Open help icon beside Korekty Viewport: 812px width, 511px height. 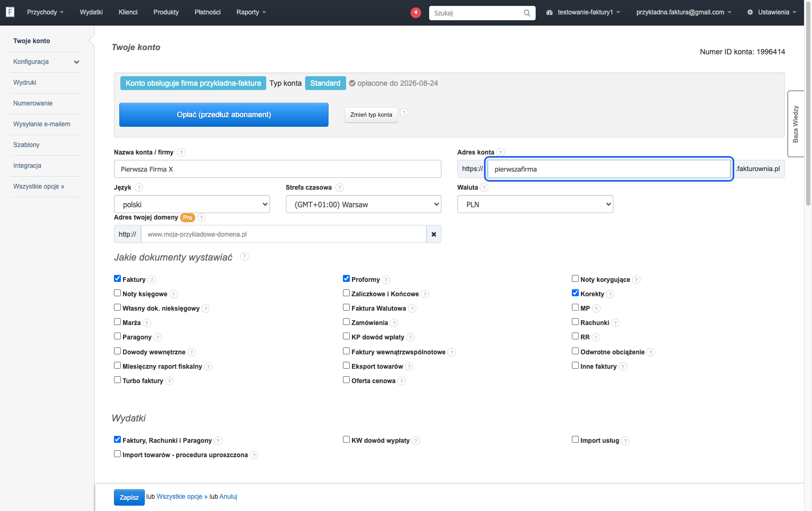610,294
